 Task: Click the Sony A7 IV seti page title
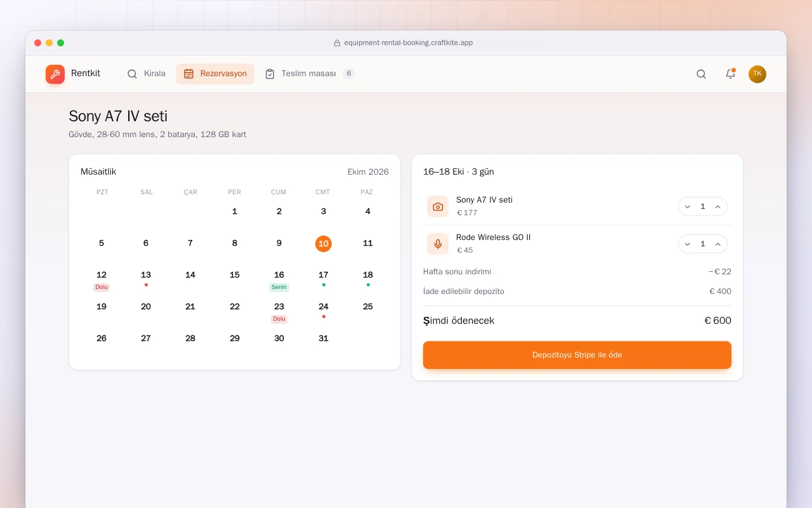[x=118, y=116]
